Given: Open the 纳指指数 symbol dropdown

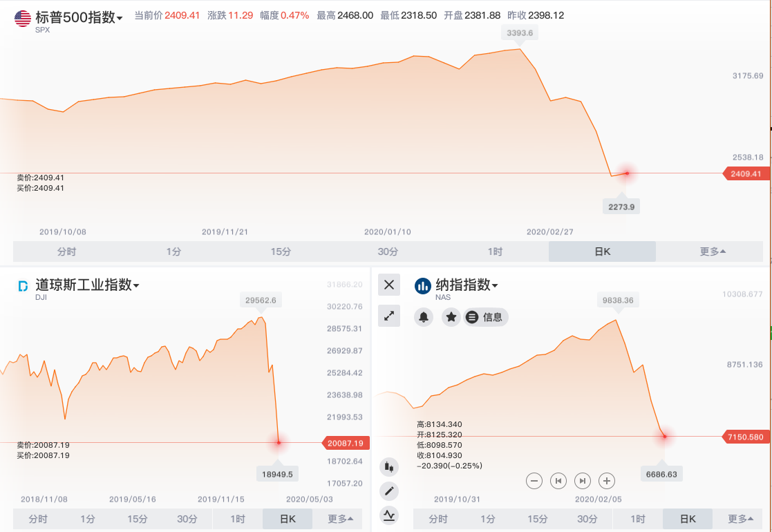Looking at the screenshot, I should pos(495,286).
